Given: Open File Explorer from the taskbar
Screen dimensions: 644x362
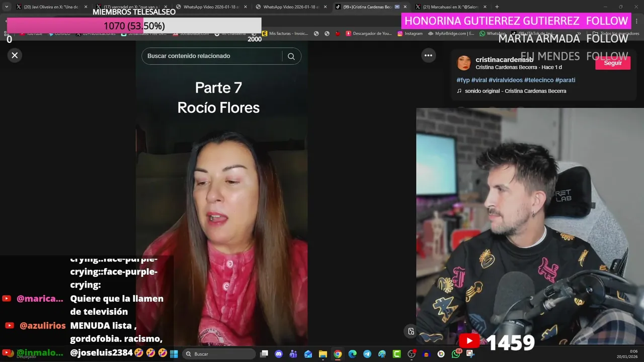Looking at the screenshot, I should click(x=323, y=354).
